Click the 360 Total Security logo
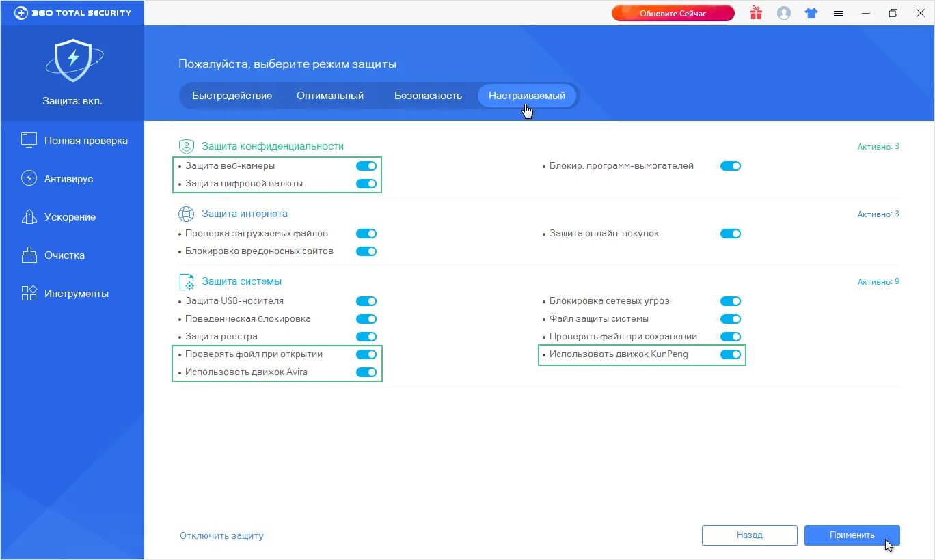This screenshot has height=560, width=935. pyautogui.click(x=72, y=12)
